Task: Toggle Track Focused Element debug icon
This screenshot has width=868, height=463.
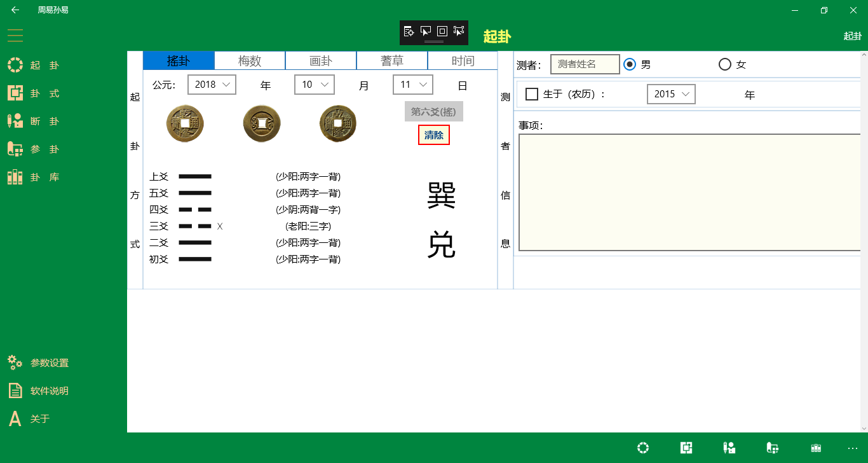Action: click(x=459, y=31)
